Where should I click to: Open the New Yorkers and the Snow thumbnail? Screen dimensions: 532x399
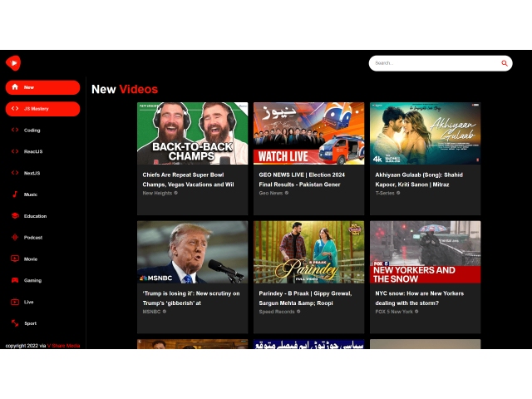click(425, 251)
